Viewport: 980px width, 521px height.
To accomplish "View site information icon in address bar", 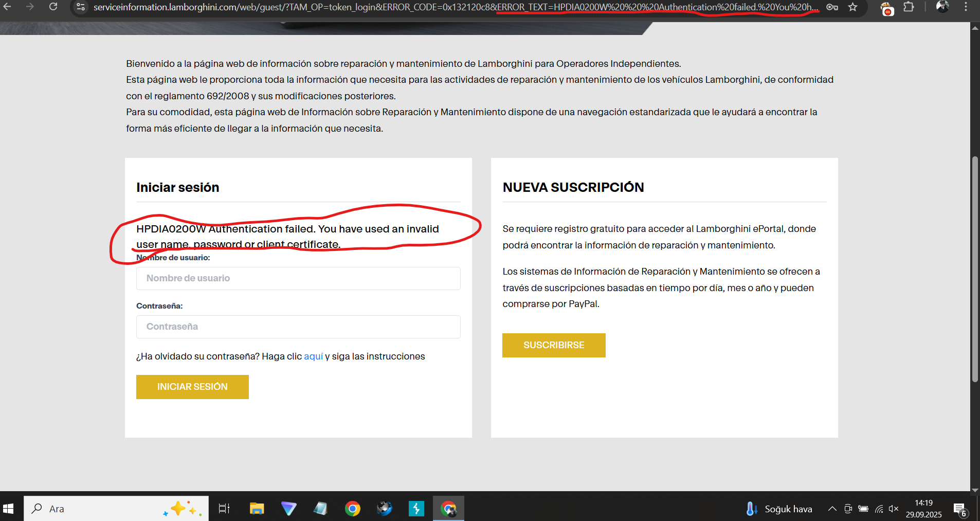I will click(x=81, y=7).
